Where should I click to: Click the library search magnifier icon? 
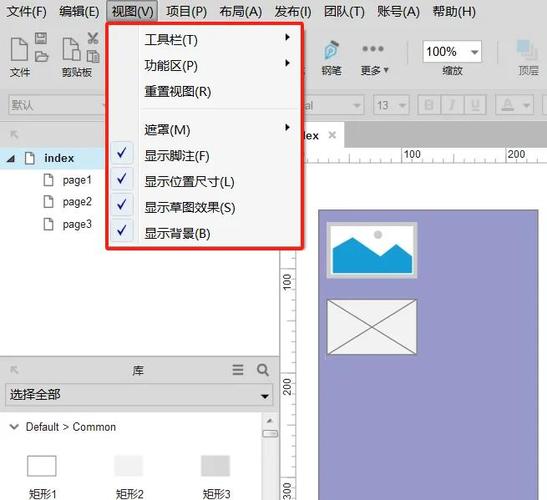tap(263, 370)
